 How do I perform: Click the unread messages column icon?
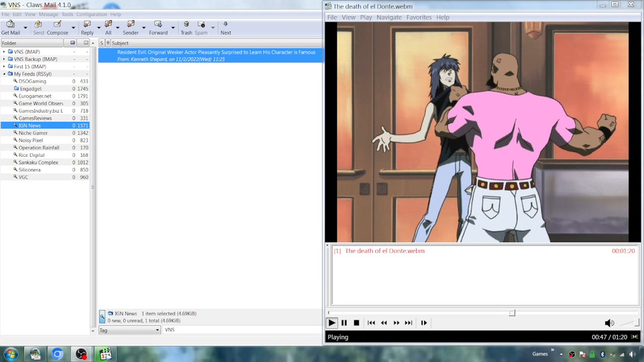tap(85, 43)
